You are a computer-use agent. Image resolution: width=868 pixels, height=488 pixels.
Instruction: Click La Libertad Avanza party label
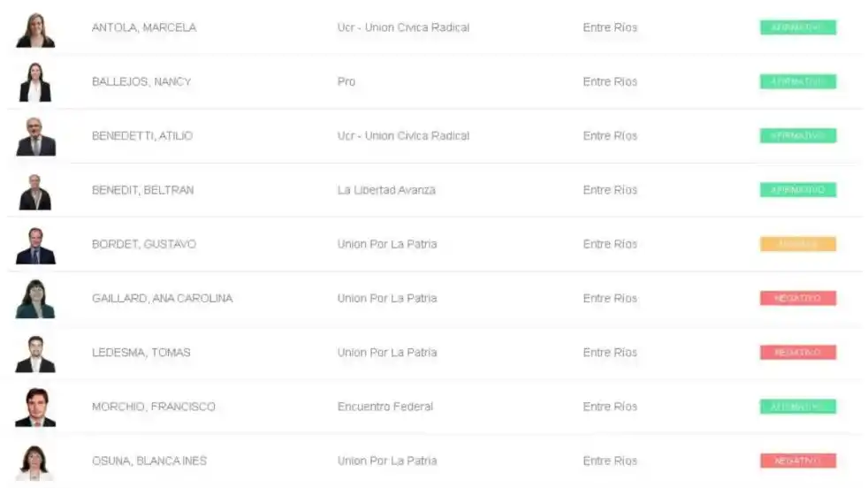(386, 190)
